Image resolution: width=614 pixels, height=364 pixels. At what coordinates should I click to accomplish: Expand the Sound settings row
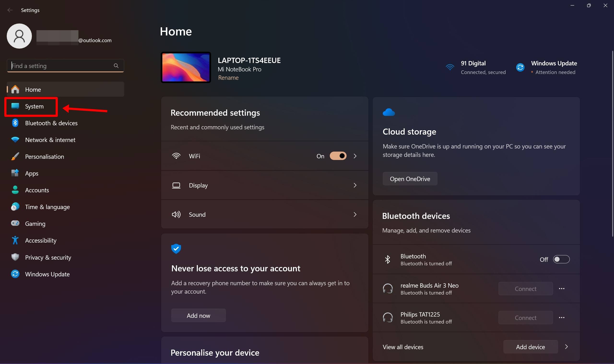[355, 214]
